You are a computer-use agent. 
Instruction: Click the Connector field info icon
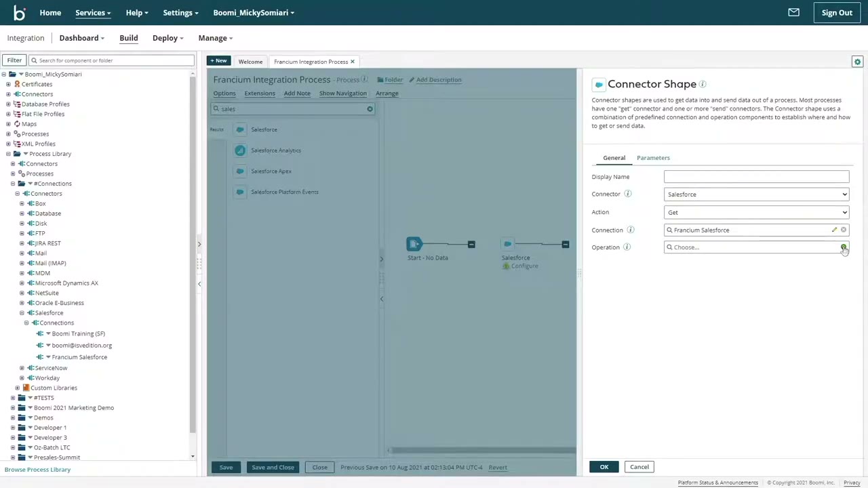click(x=628, y=195)
